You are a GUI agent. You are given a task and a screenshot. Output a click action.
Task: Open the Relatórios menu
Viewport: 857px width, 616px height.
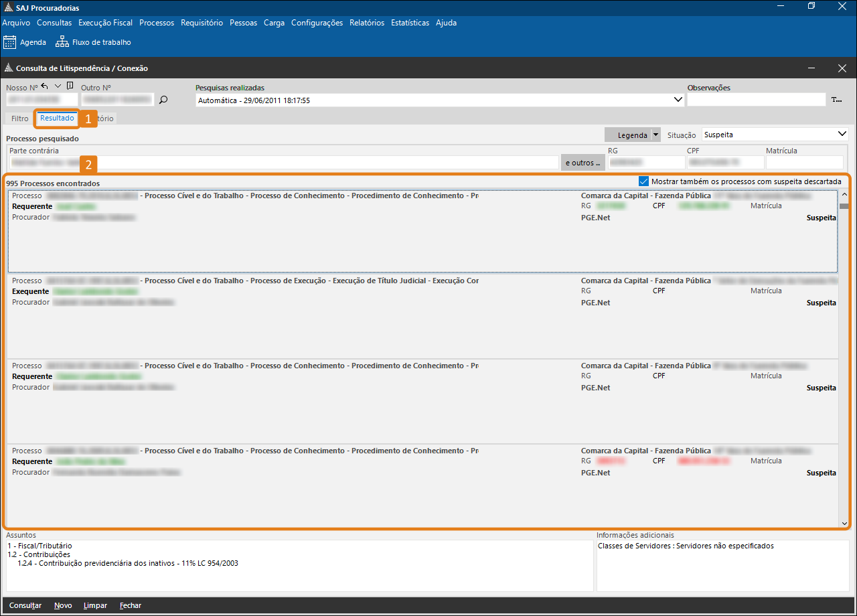click(x=367, y=23)
